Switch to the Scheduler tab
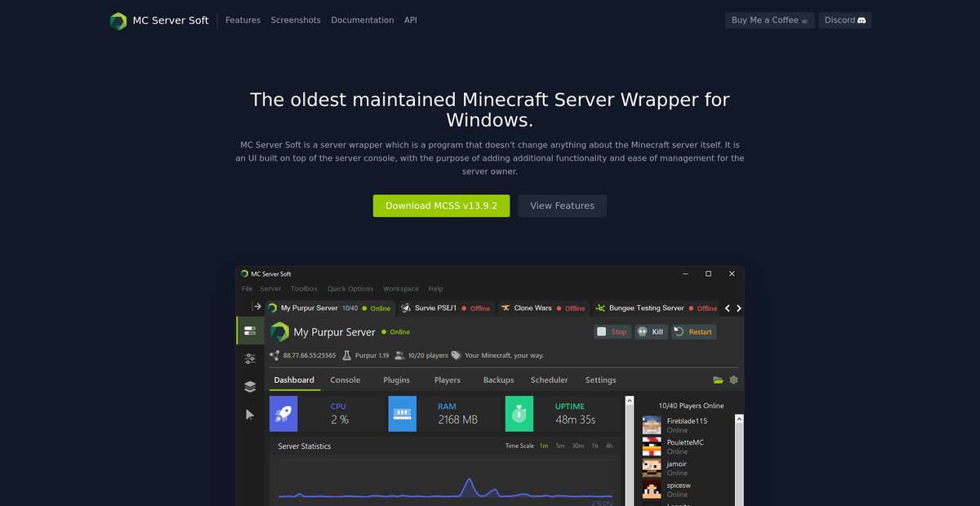This screenshot has height=506, width=980. 550,380
